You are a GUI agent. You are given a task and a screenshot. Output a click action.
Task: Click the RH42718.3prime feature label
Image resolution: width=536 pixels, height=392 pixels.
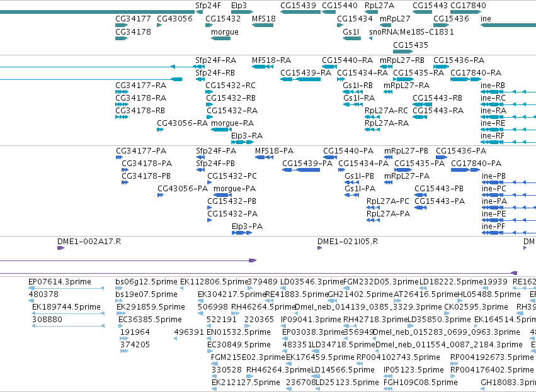click(375, 320)
